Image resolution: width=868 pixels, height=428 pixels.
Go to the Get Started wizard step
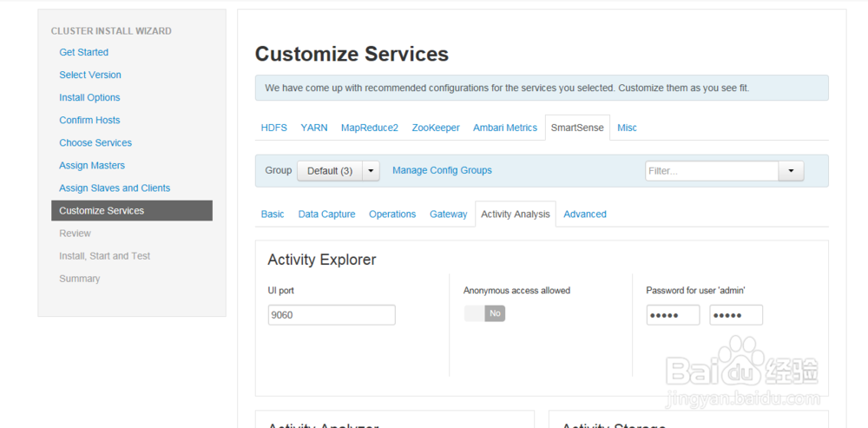click(x=84, y=52)
